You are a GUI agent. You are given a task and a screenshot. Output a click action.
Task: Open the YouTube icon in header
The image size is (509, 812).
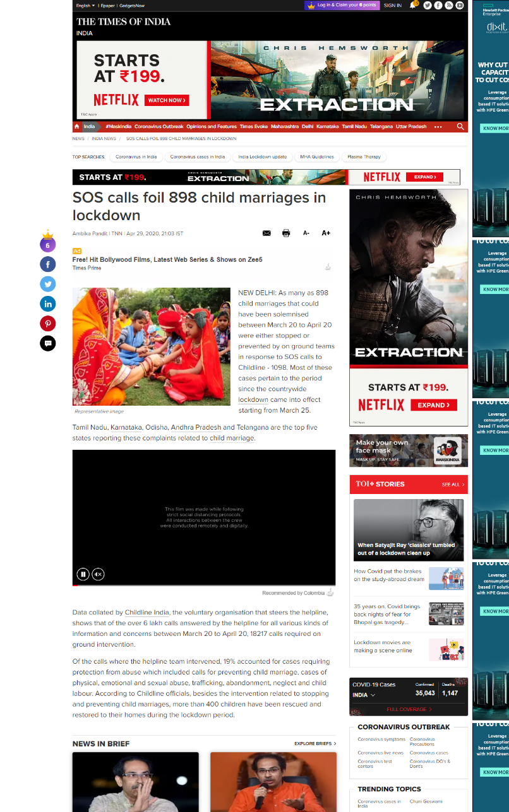[460, 5]
